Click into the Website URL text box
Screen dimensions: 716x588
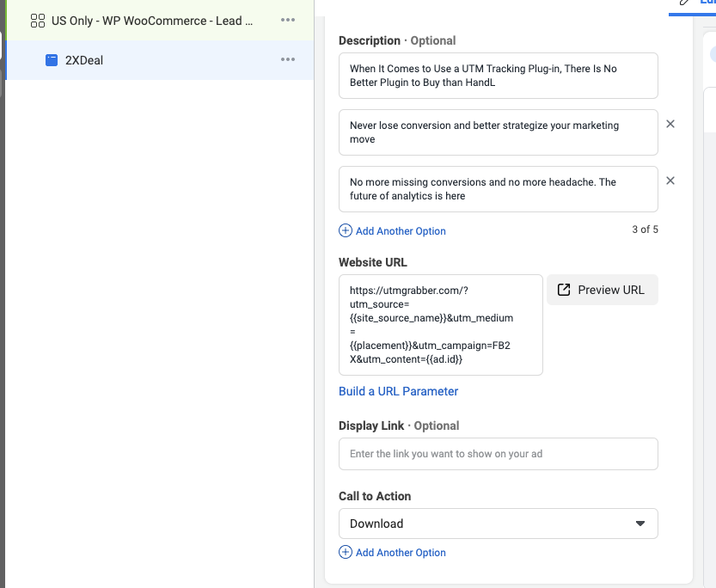440,325
